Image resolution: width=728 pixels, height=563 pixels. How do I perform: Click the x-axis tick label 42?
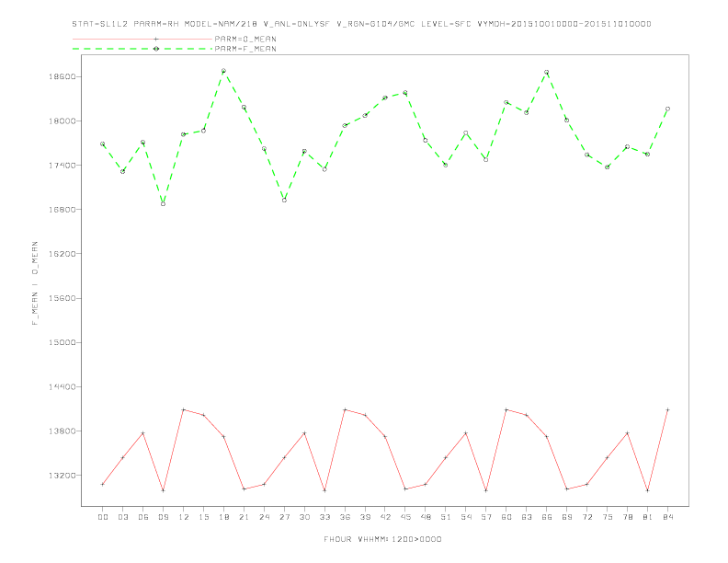[x=385, y=517]
